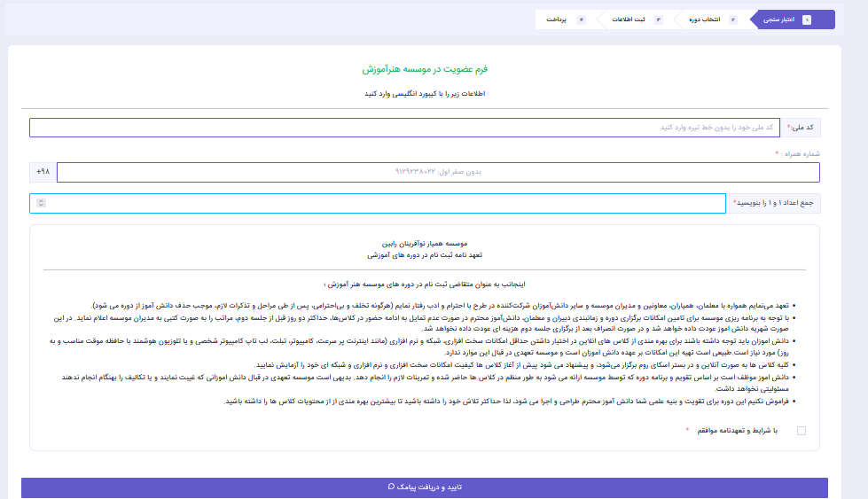The width and height of the screenshot is (868, 499).
Task: Click step number badge beside انتخاب دوره
Action: pos(733,19)
